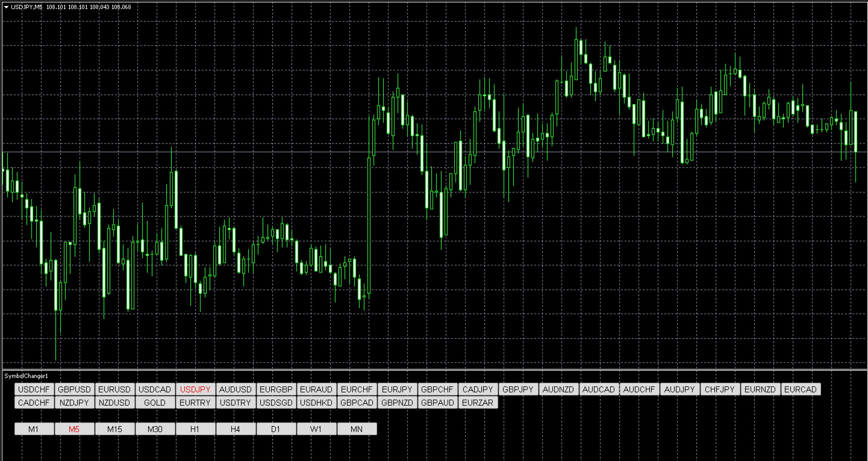Choose AUDUSD symbol button
The width and height of the screenshot is (868, 461).
pos(236,389)
